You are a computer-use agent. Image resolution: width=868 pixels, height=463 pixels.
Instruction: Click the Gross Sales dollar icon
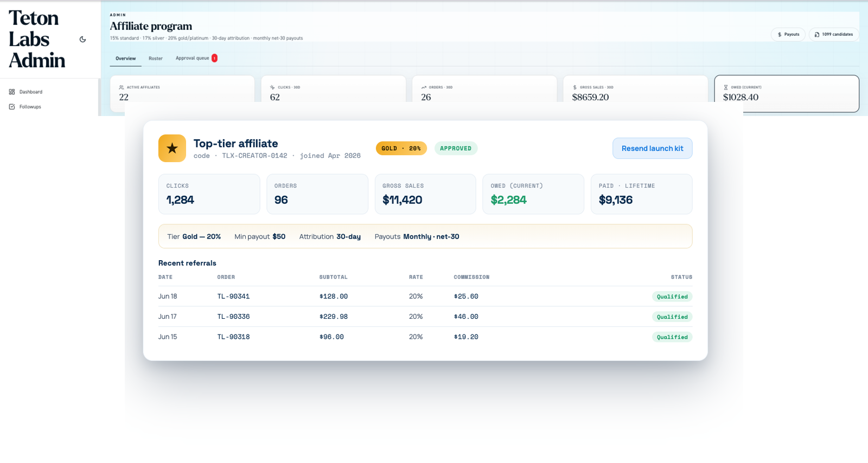pyautogui.click(x=575, y=87)
